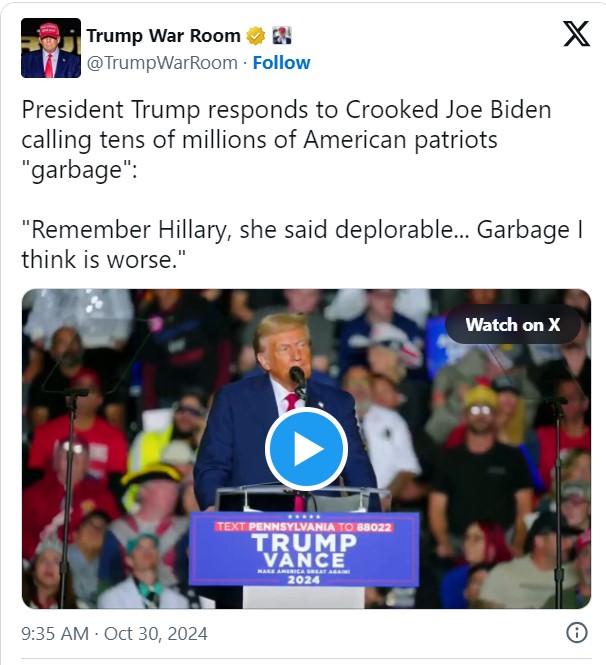Open the tweet info icon
Screen dimensions: 606x665
577,632
